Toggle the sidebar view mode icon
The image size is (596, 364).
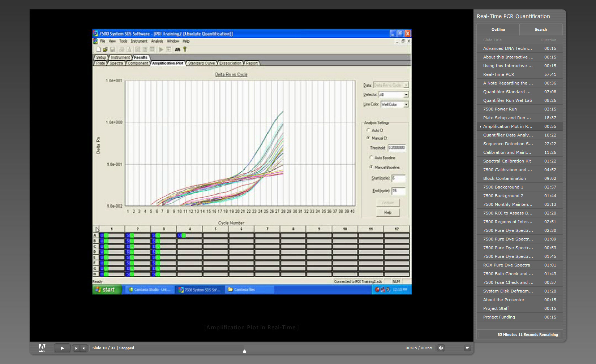pyautogui.click(x=467, y=348)
